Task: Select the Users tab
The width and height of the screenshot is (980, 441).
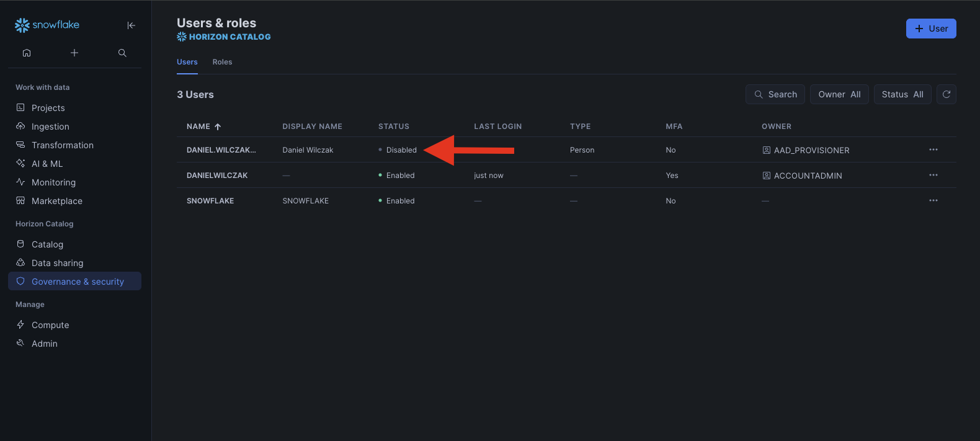Action: (x=187, y=62)
